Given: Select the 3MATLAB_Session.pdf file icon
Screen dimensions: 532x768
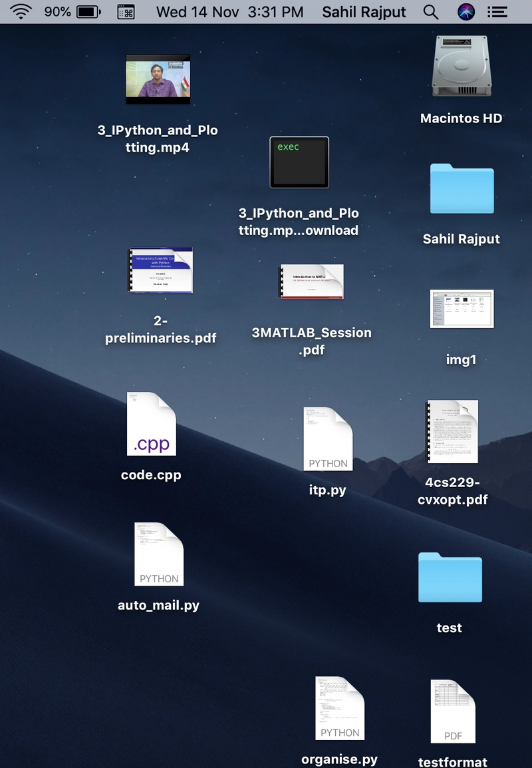Looking at the screenshot, I should click(311, 281).
